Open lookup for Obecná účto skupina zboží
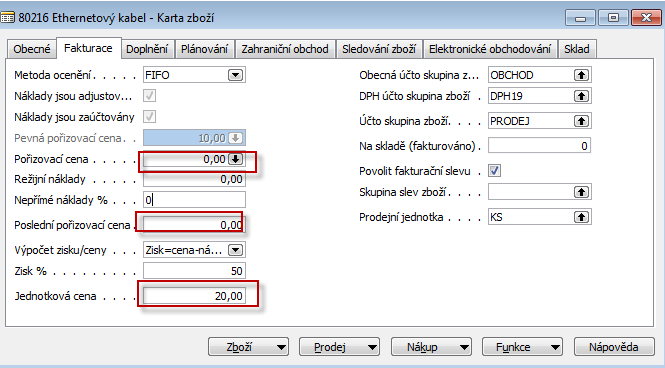The width and height of the screenshot is (665, 368). pos(581,75)
